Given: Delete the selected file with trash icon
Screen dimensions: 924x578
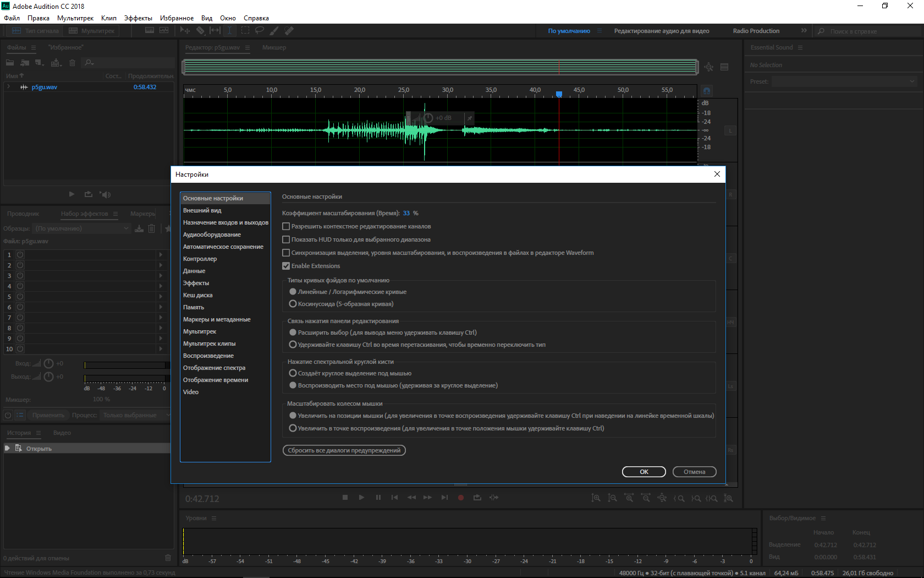Looking at the screenshot, I should click(72, 63).
